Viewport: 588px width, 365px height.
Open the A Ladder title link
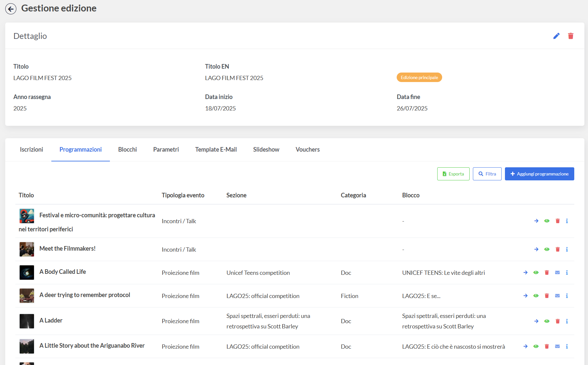tap(51, 320)
